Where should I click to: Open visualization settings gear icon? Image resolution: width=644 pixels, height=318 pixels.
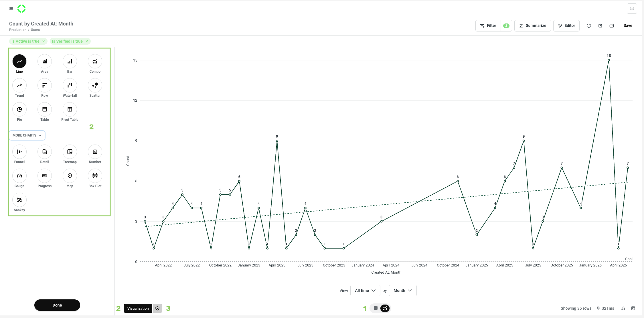tap(157, 308)
